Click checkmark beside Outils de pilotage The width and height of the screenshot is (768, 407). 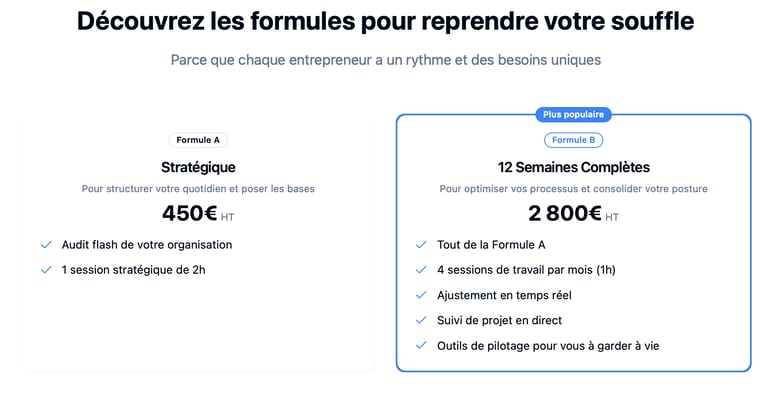tap(421, 346)
